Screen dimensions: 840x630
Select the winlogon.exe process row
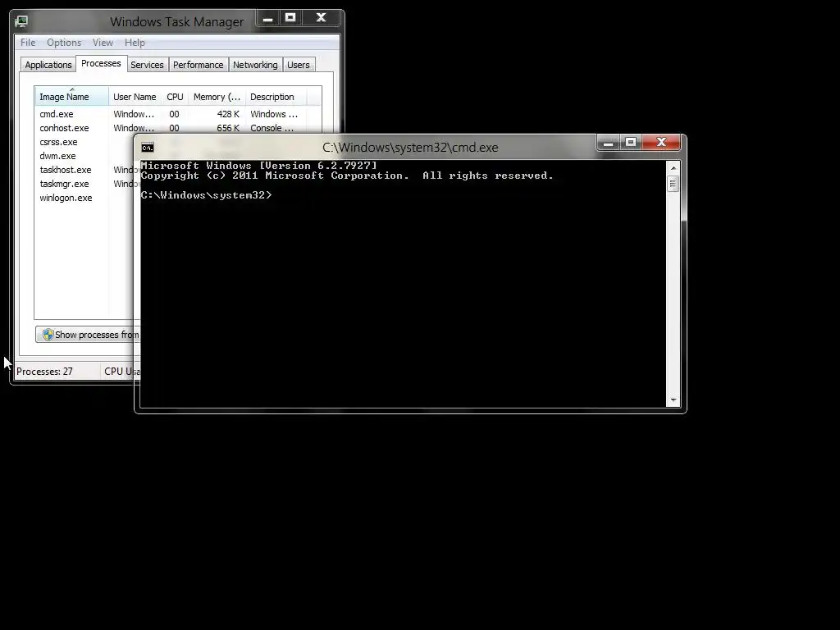coord(84,198)
